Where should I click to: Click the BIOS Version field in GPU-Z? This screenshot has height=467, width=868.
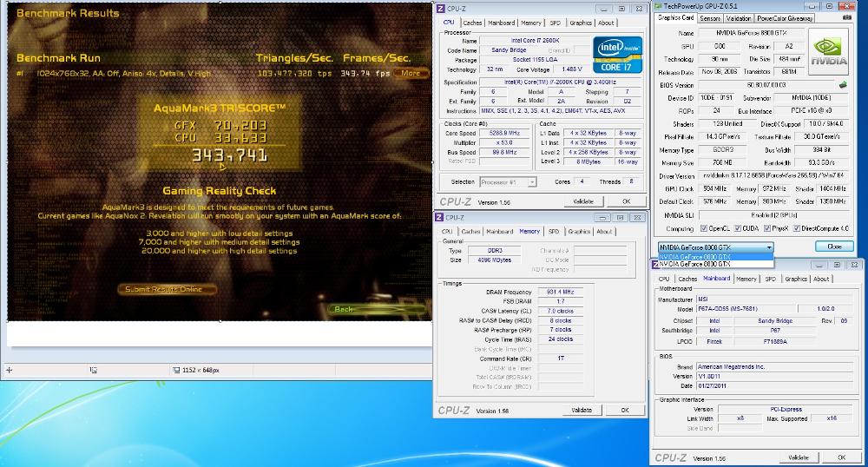pos(766,85)
